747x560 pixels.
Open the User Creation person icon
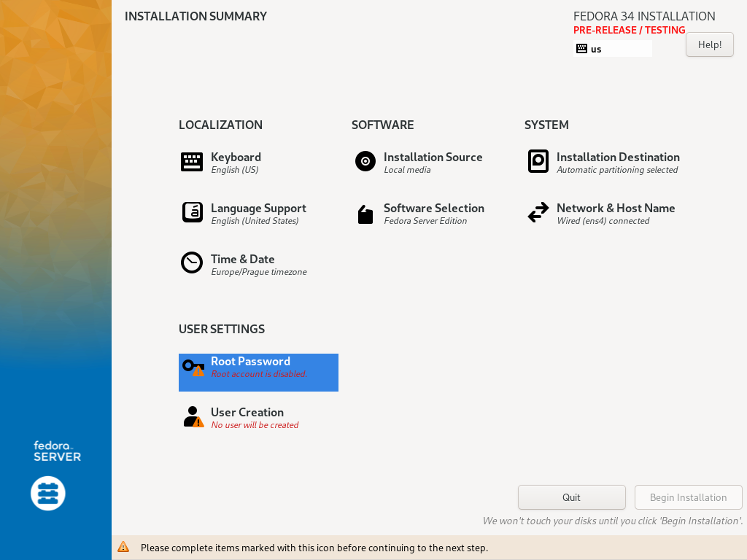tap(193, 416)
